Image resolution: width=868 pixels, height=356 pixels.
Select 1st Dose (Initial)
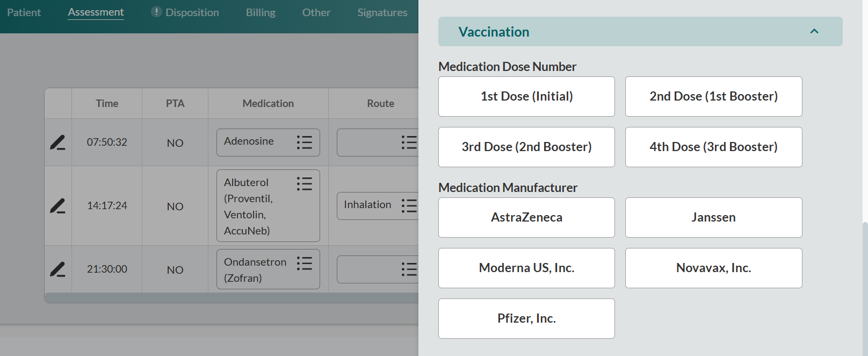pos(526,96)
